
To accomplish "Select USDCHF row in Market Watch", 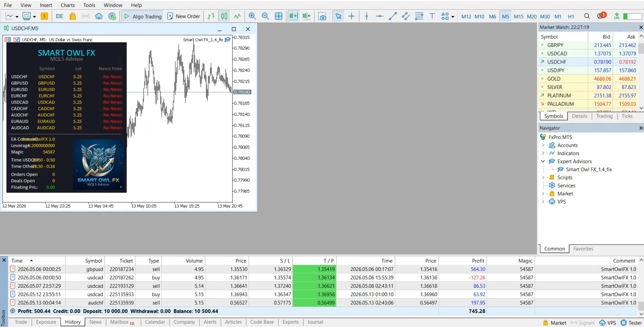I will click(588, 62).
